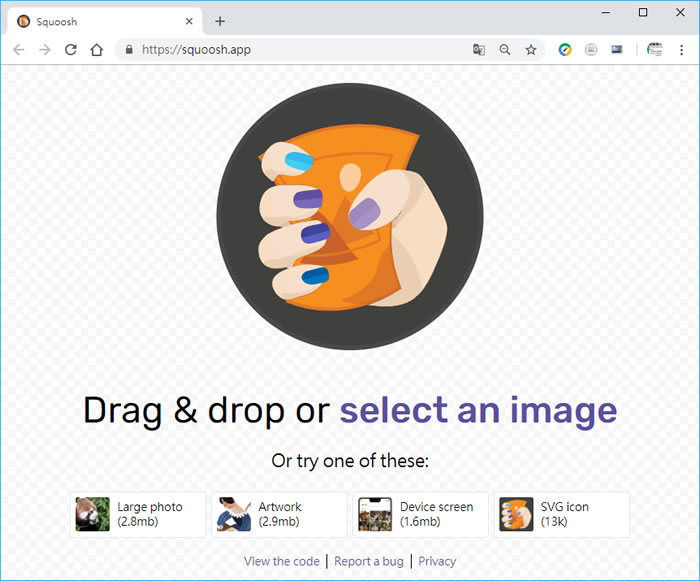Screen dimensions: 700x581
Task: Click the monitor-shaped extension icon
Action: pyautogui.click(x=617, y=50)
